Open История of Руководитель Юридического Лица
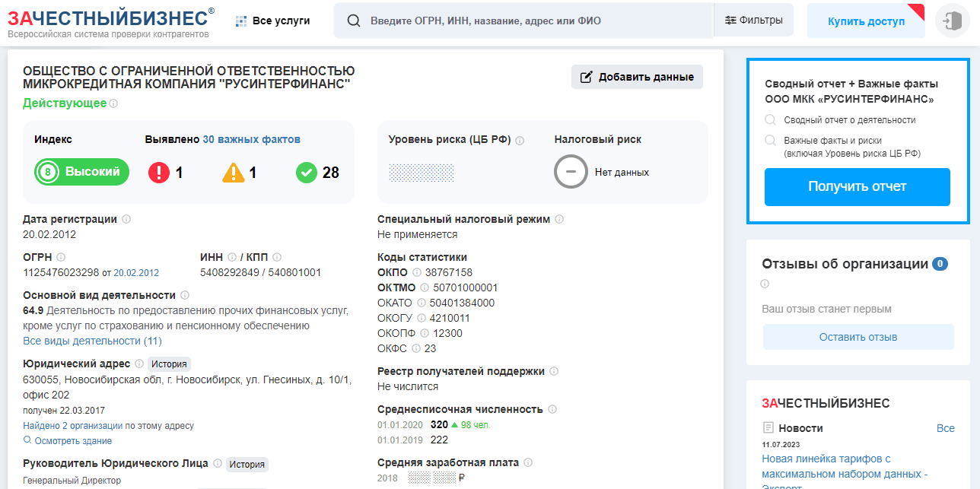The width and height of the screenshot is (980, 489). tap(247, 464)
